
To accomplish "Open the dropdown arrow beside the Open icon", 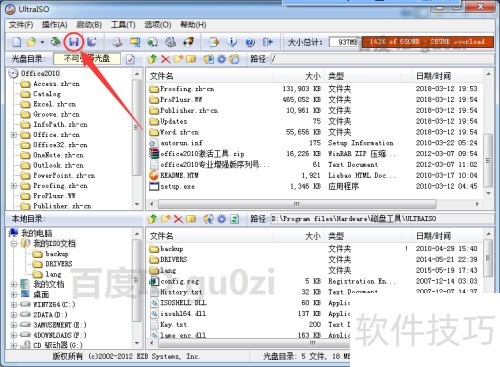I will [x=42, y=42].
